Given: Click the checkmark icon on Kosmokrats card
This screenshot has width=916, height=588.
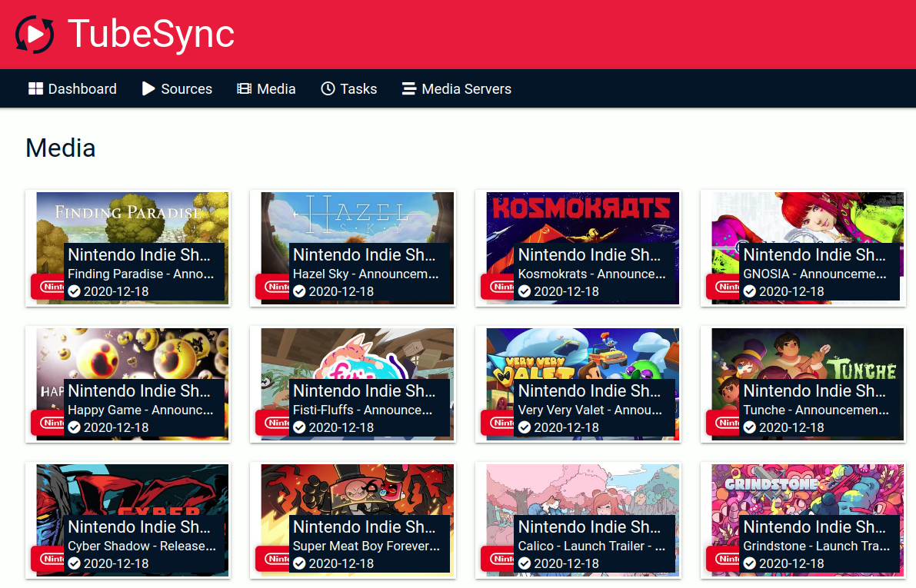Looking at the screenshot, I should [525, 291].
